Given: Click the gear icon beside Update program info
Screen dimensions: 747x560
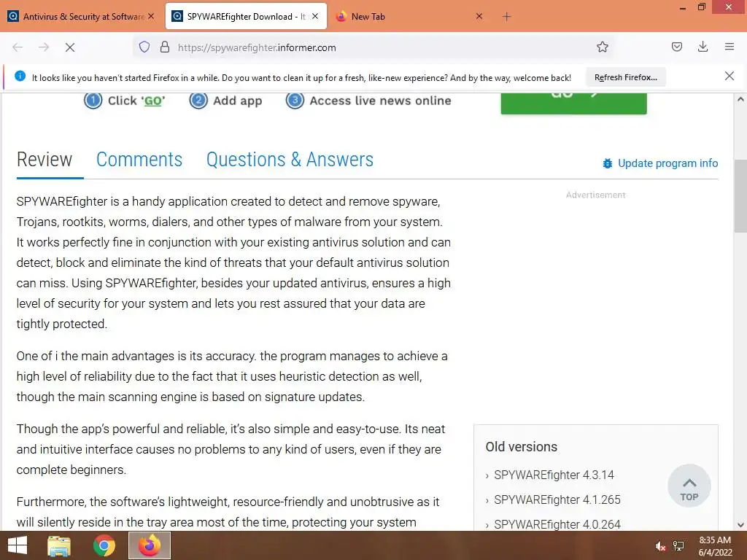Looking at the screenshot, I should [608, 163].
